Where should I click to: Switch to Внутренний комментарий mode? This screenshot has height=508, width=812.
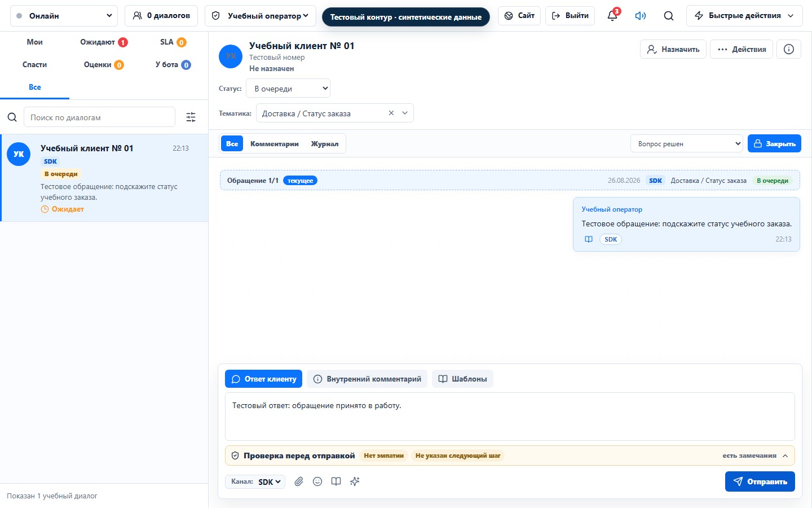[x=367, y=379]
